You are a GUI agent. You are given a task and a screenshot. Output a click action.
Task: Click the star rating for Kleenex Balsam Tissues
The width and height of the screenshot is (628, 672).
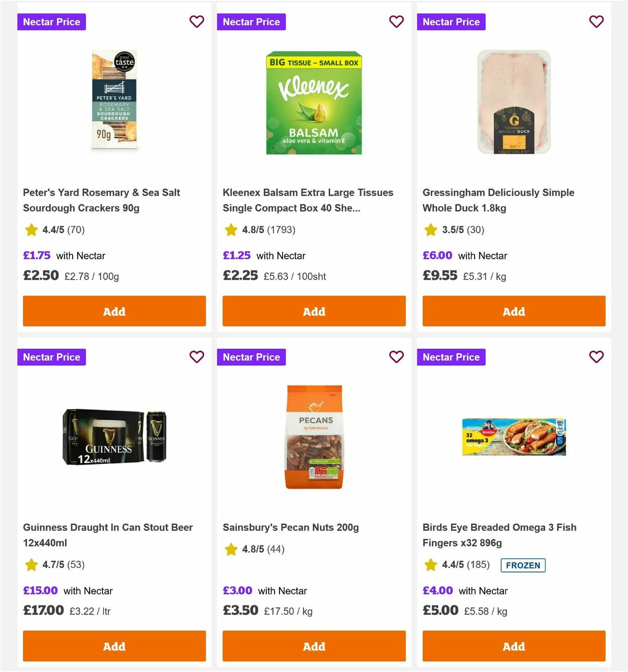coord(231,230)
